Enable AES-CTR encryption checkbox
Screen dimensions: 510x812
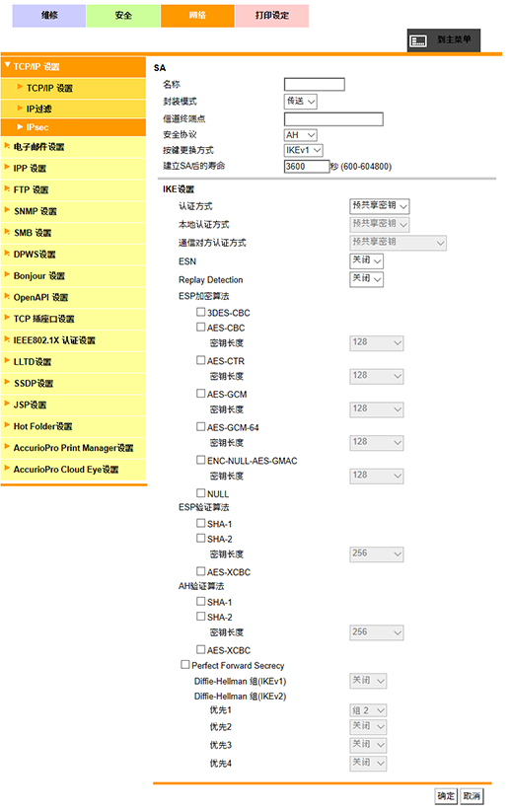click(x=201, y=360)
